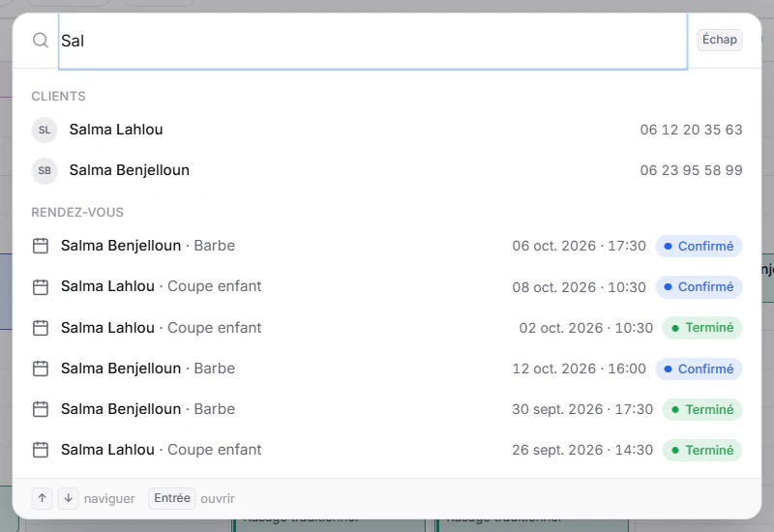Open Salma Benjelloun Barbe on 06 oct.

click(x=387, y=246)
